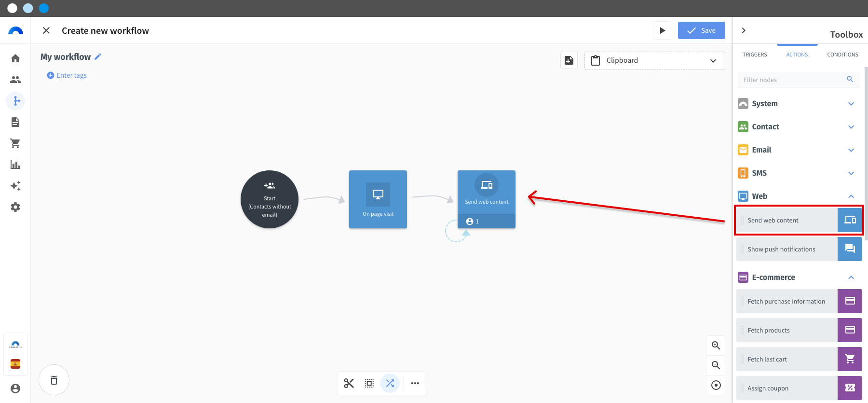Image resolution: width=868 pixels, height=403 pixels.
Task: Click the add note icon beside Clipboard
Action: 569,60
